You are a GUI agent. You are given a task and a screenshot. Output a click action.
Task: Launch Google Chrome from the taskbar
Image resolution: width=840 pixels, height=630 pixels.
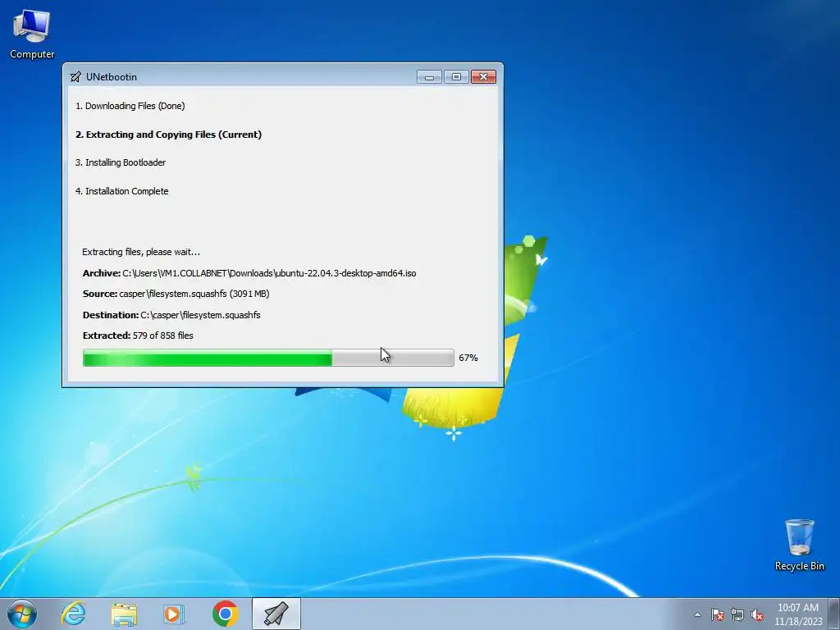225,614
